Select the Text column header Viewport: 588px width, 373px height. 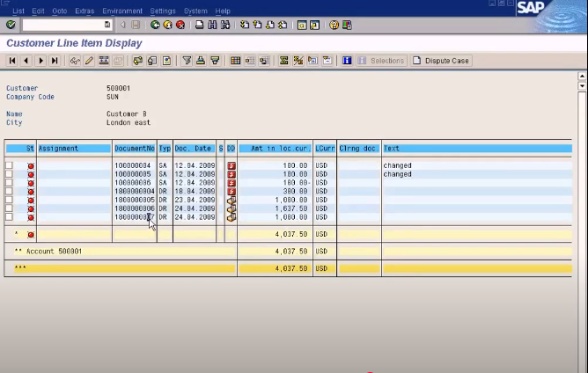point(477,149)
